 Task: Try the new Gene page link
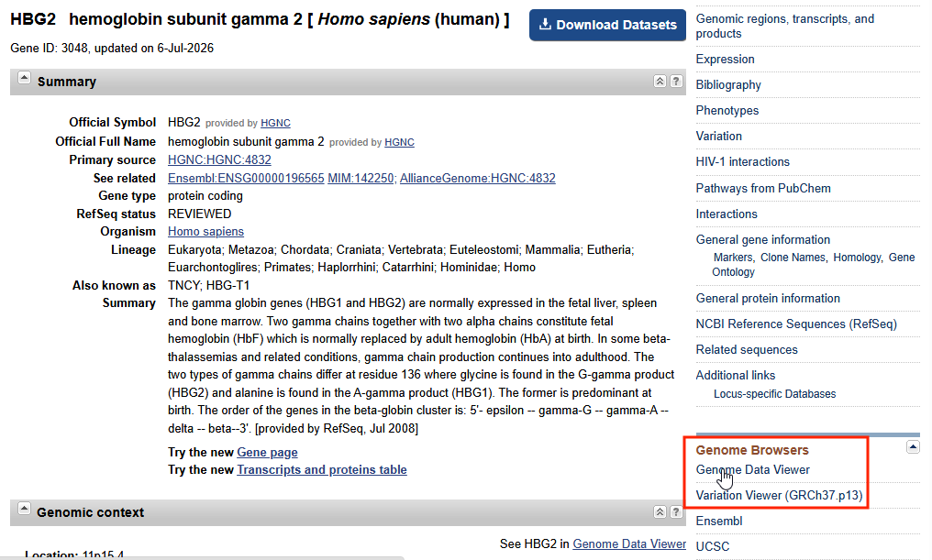tap(267, 453)
